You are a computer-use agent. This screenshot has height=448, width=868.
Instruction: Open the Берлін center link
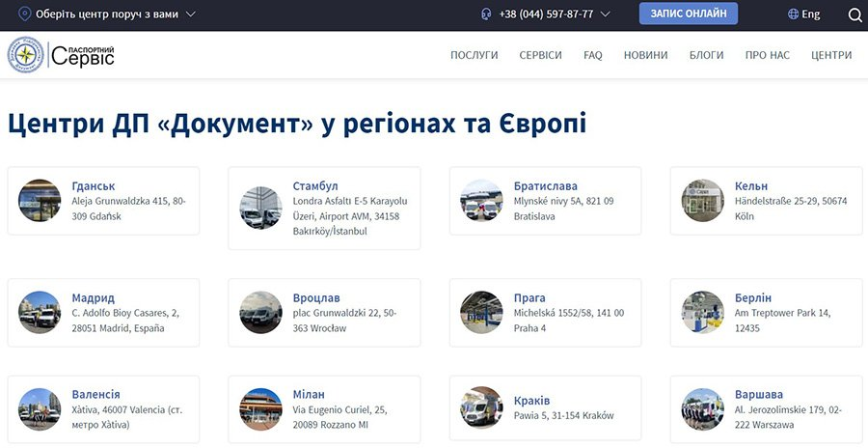pyautogui.click(x=753, y=297)
